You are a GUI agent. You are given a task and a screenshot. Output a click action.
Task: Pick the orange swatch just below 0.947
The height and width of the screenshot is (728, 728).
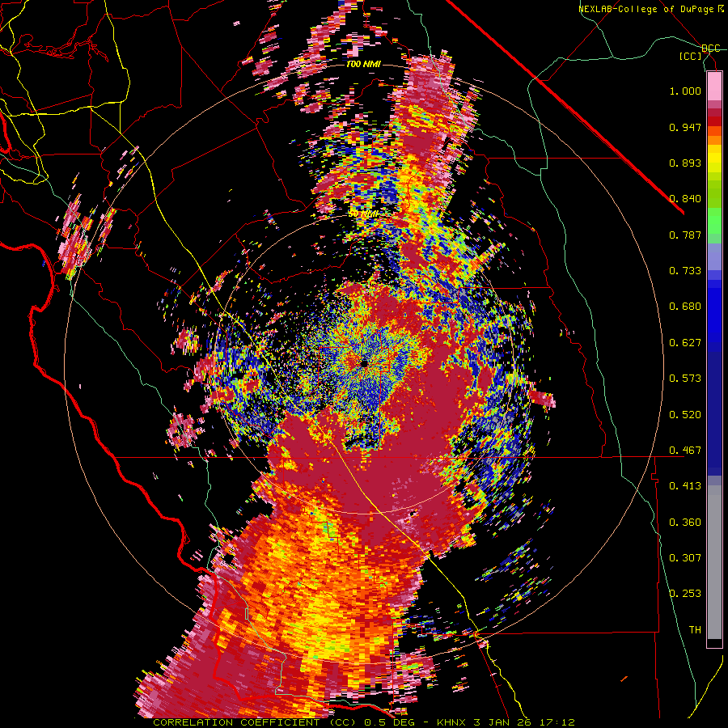click(x=714, y=131)
